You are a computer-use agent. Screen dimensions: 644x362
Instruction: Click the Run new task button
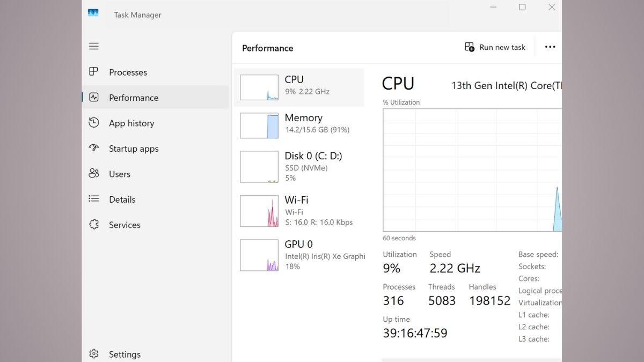coord(495,47)
